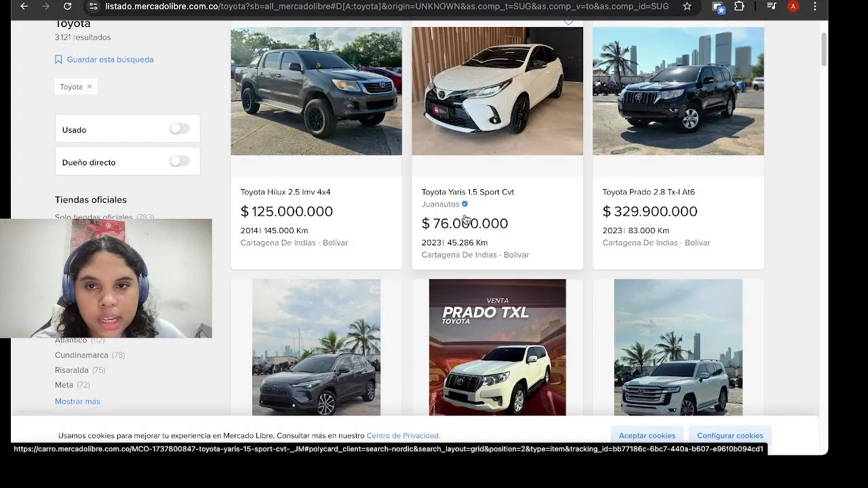The image size is (868, 488).
Task: Click 3.121 resultados text
Action: point(83,37)
